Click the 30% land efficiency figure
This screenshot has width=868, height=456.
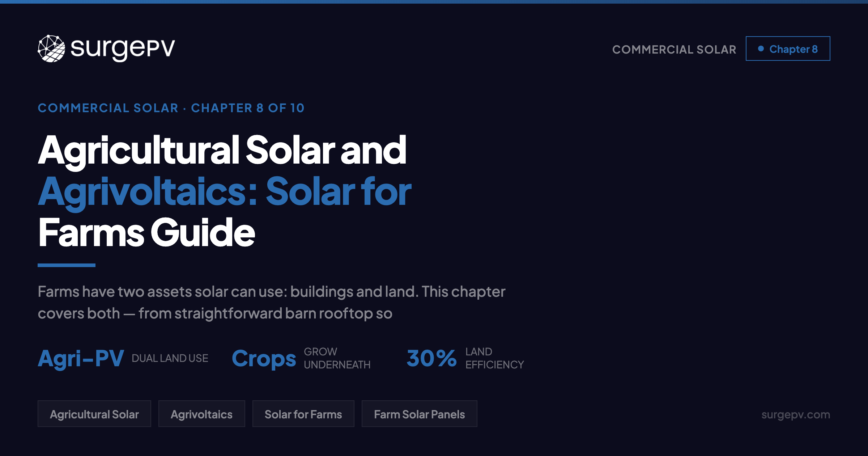(432, 358)
